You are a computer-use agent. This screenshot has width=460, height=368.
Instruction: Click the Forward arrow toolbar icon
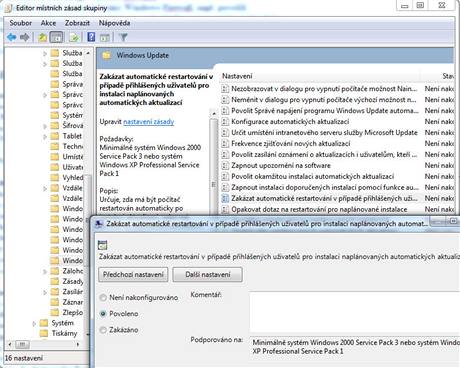(25, 37)
